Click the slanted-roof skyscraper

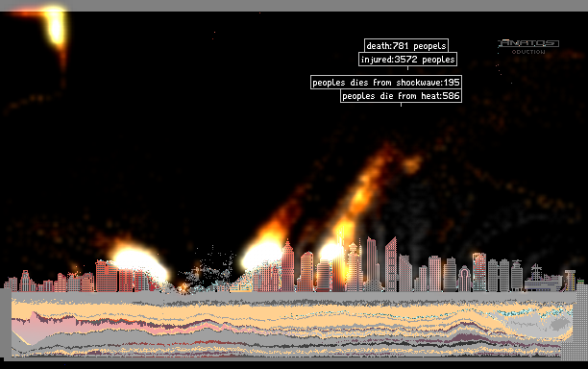[x=391, y=264]
